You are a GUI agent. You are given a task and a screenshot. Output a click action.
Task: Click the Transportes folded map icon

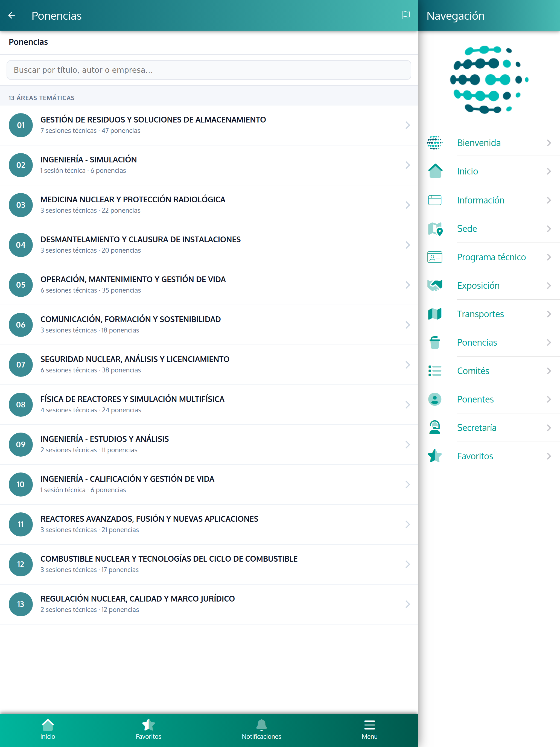[435, 314]
